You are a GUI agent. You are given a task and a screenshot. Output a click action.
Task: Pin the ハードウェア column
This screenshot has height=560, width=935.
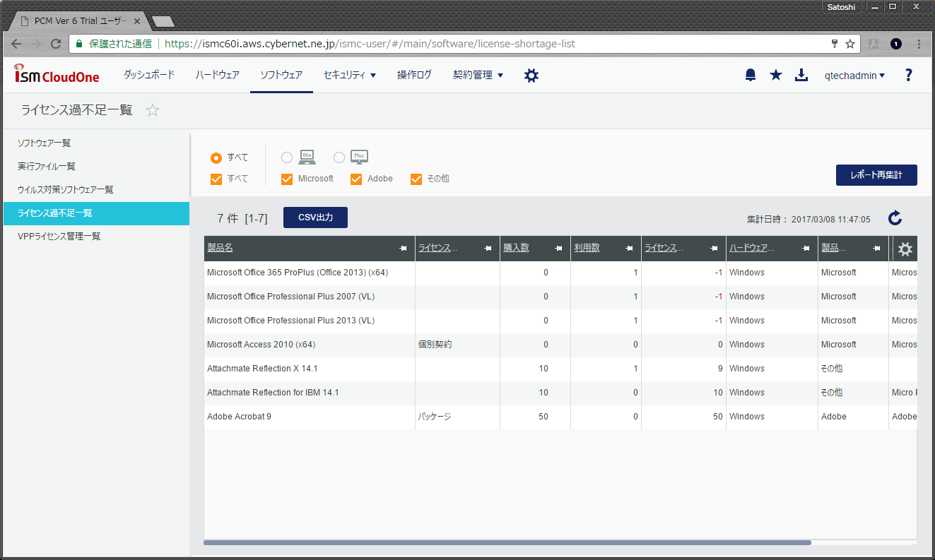(806, 249)
